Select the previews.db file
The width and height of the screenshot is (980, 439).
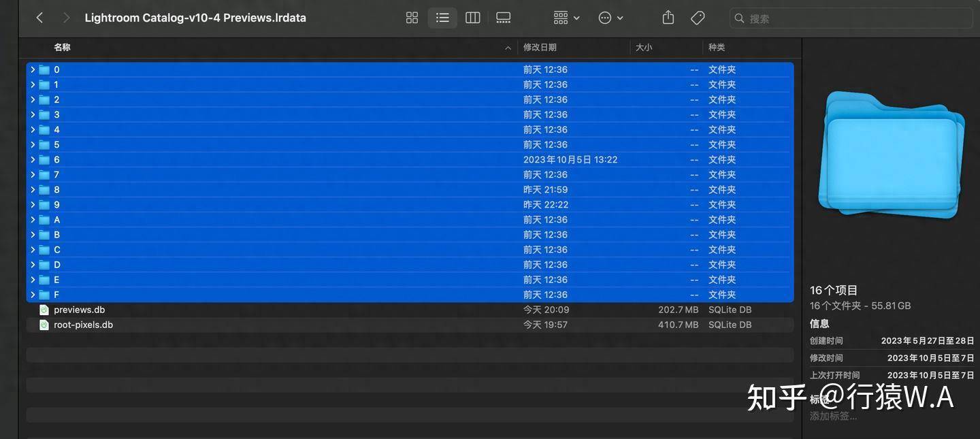coord(79,310)
